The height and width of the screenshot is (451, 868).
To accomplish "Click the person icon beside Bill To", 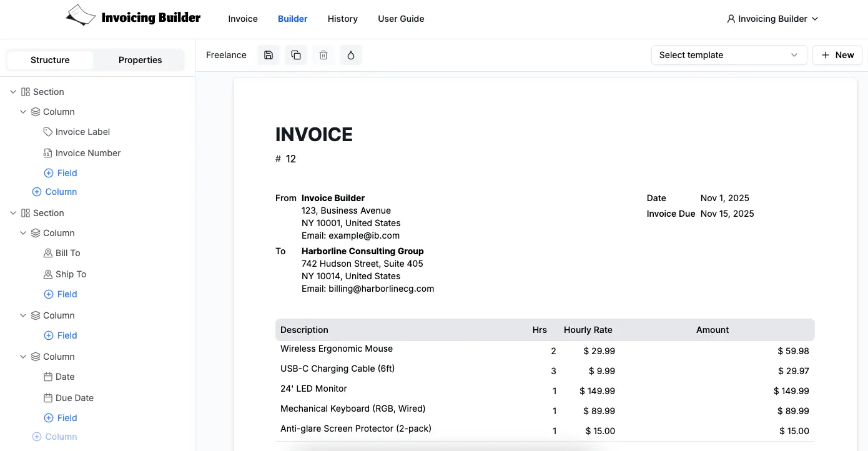I will pyautogui.click(x=48, y=253).
